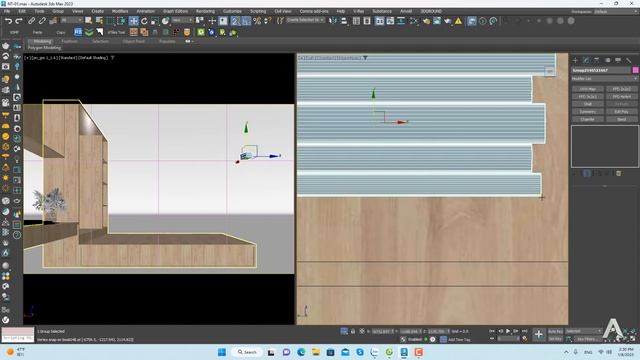Open right viewport filter funnel icon
The width and height of the screenshot is (640, 360).
pyautogui.click(x=365, y=58)
